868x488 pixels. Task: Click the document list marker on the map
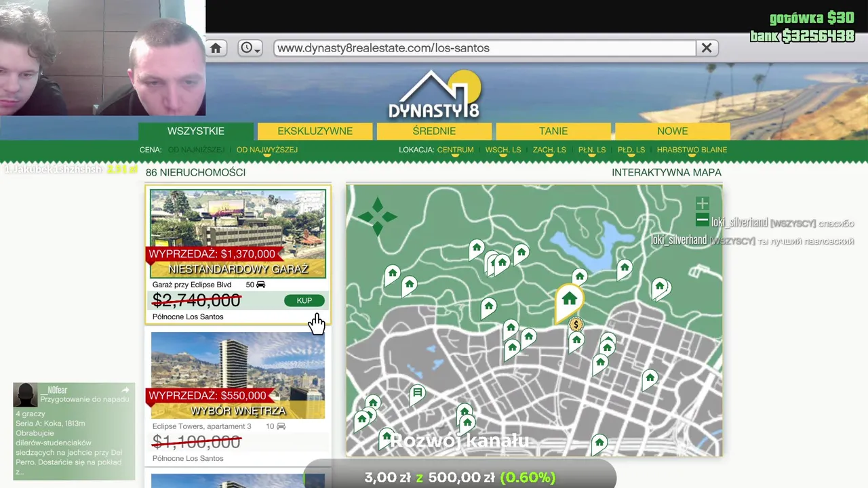[x=418, y=393]
